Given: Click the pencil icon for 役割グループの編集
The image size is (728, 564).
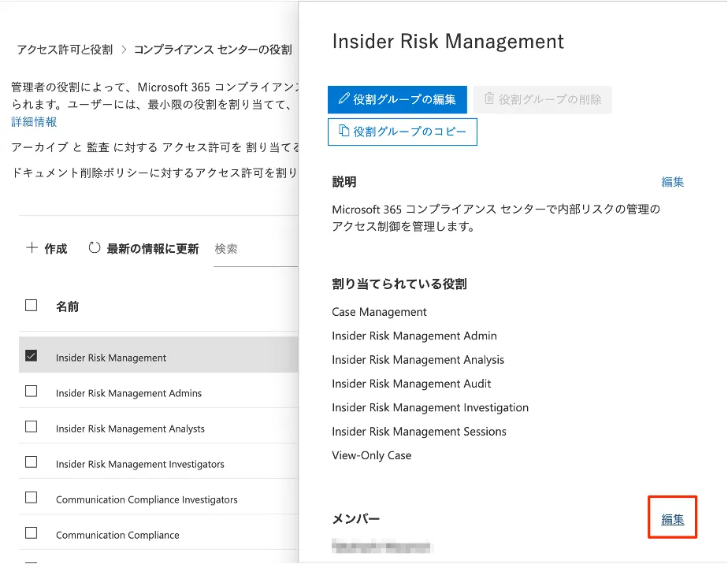Looking at the screenshot, I should [344, 99].
